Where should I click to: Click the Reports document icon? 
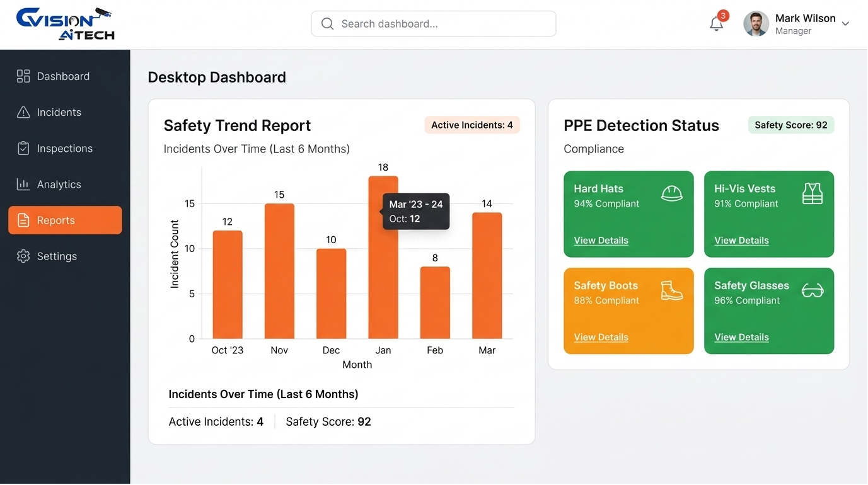point(23,220)
